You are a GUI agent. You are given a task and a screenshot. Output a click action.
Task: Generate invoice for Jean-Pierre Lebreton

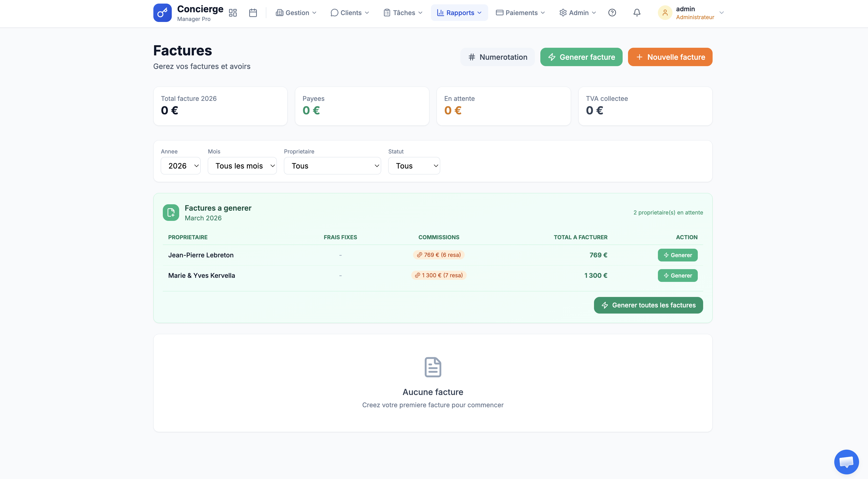pos(677,255)
